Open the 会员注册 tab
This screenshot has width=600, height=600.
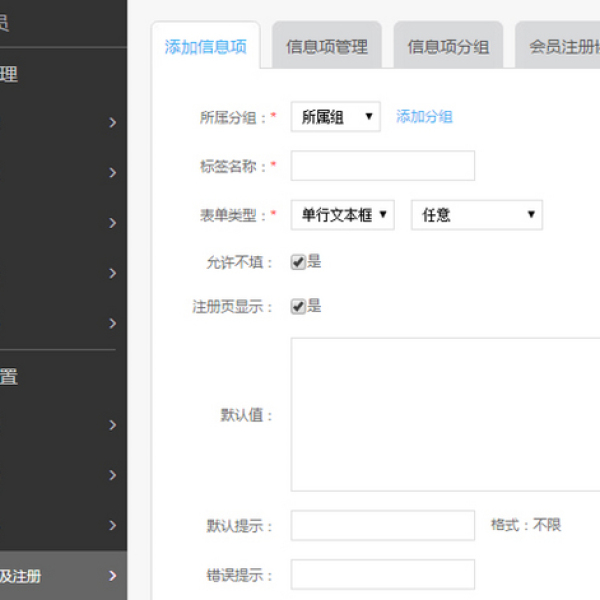pyautogui.click(x=558, y=47)
